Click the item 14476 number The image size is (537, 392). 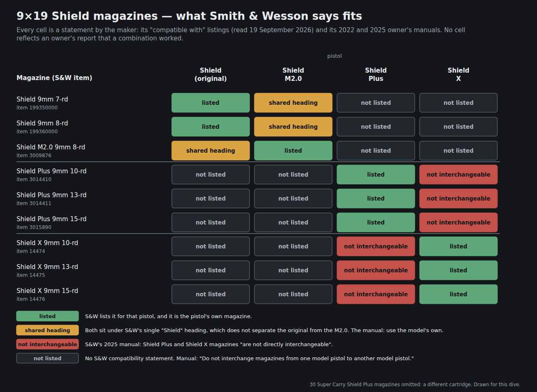point(31,299)
